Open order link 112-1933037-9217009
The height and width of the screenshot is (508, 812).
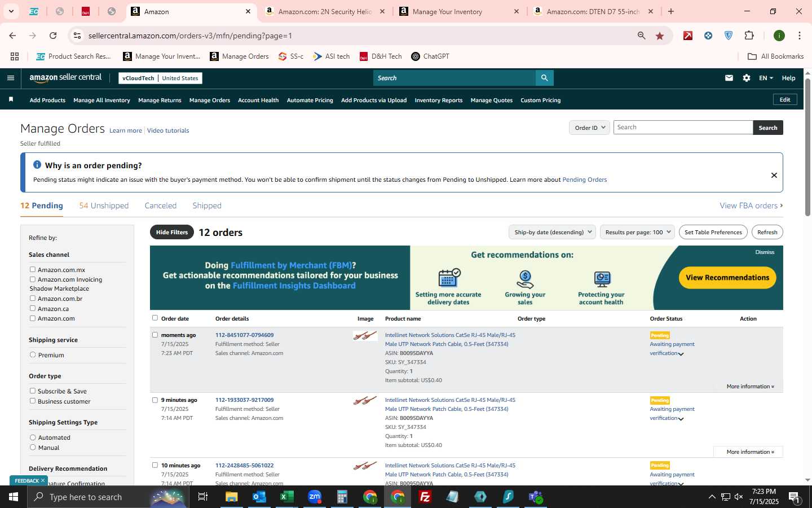(x=244, y=400)
